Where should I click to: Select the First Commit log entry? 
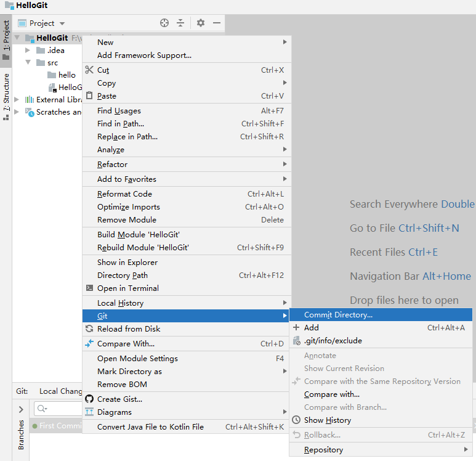coord(57,426)
